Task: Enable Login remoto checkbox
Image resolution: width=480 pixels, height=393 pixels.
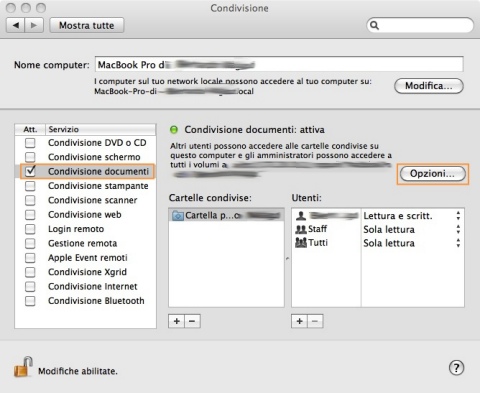Action: click(30, 229)
